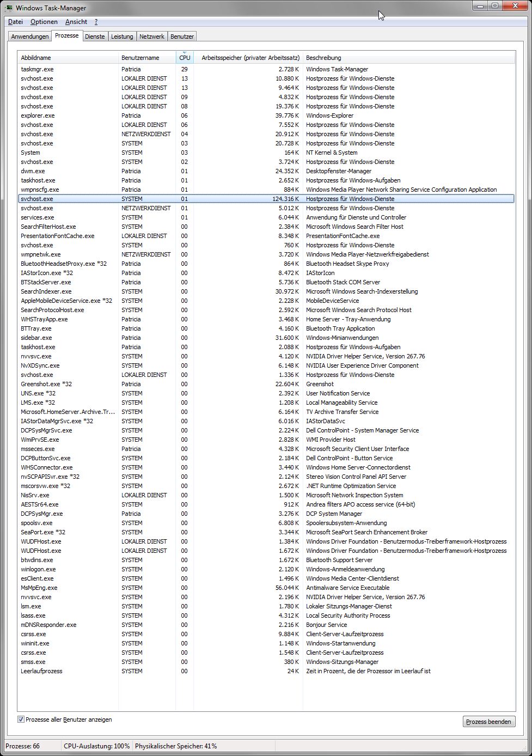Select the smss.exe process
This screenshot has height=756, width=532.
pos(266,662)
